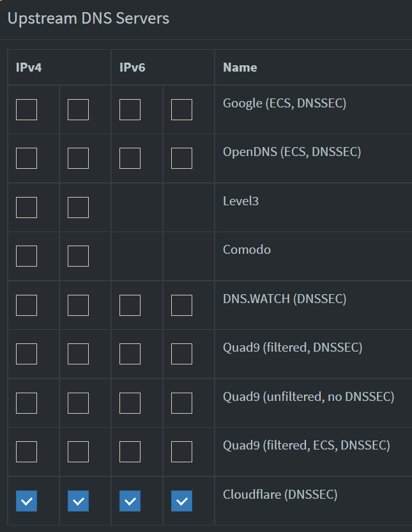Image resolution: width=412 pixels, height=532 pixels.
Task: Check second IPv4 box for Quad9 filtered ECS
Action: tap(78, 451)
